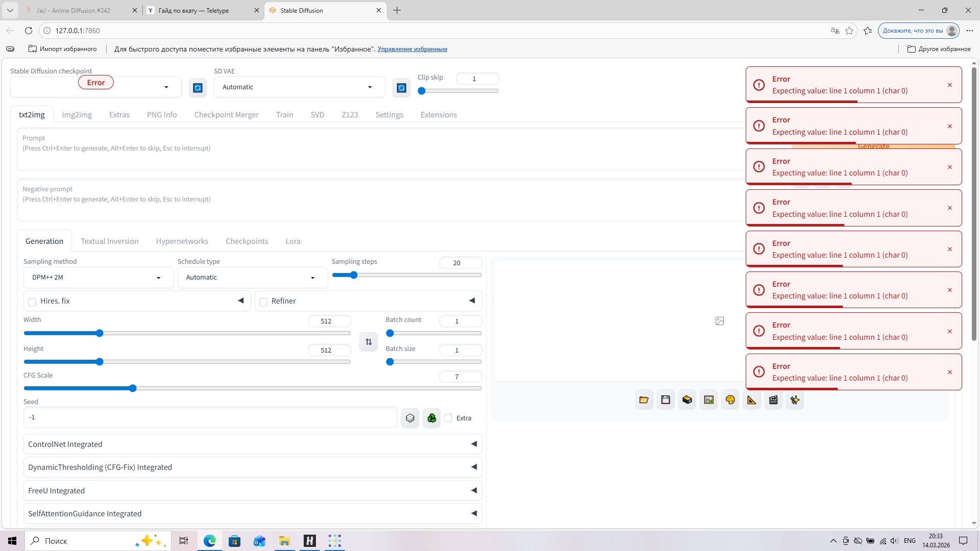Click the Seed input field
980x551 pixels.
(210, 418)
